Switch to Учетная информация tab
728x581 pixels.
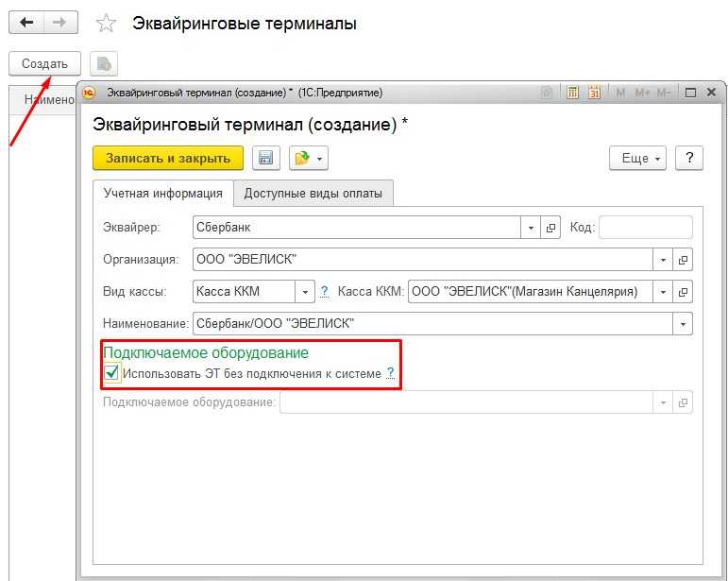click(x=163, y=194)
